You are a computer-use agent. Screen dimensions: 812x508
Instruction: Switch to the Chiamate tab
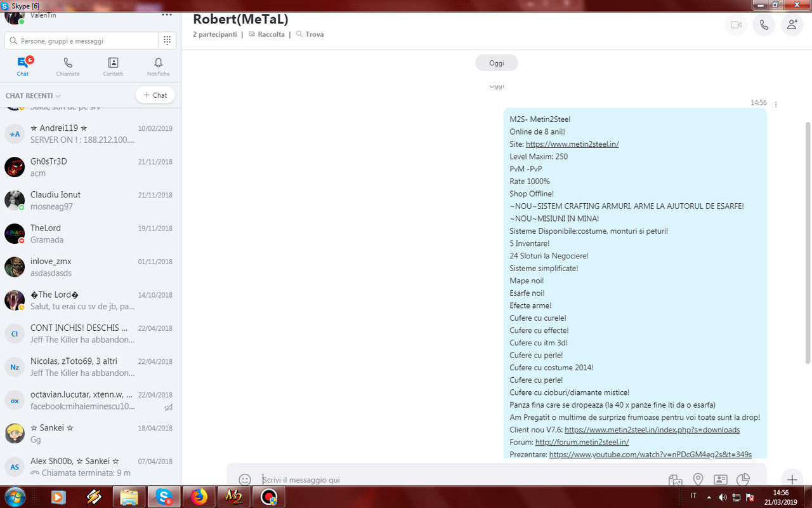pyautogui.click(x=67, y=65)
